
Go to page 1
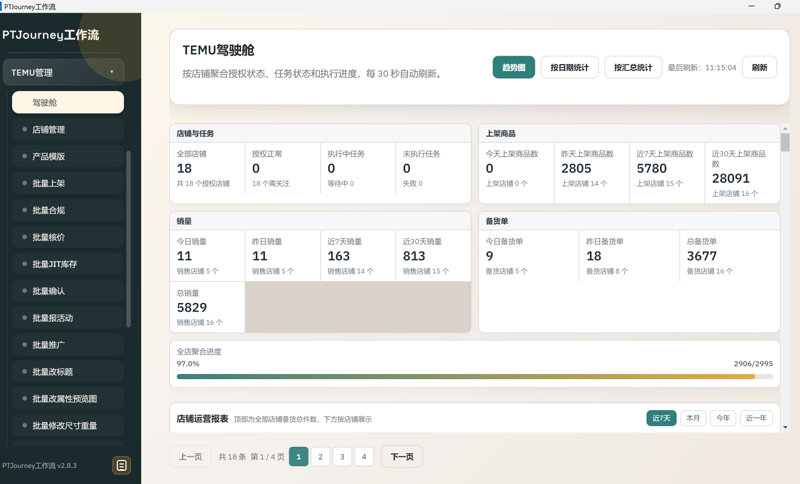pos(298,456)
